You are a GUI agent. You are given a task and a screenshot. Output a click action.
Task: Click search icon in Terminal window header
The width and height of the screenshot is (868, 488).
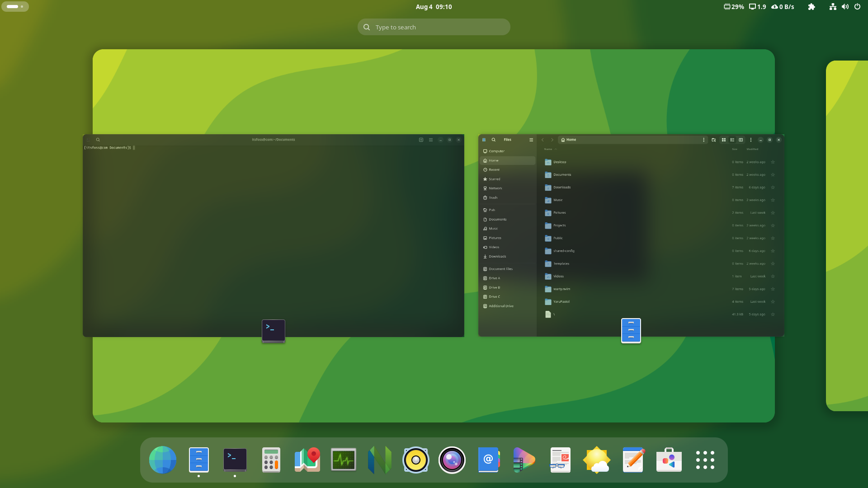pyautogui.click(x=98, y=140)
